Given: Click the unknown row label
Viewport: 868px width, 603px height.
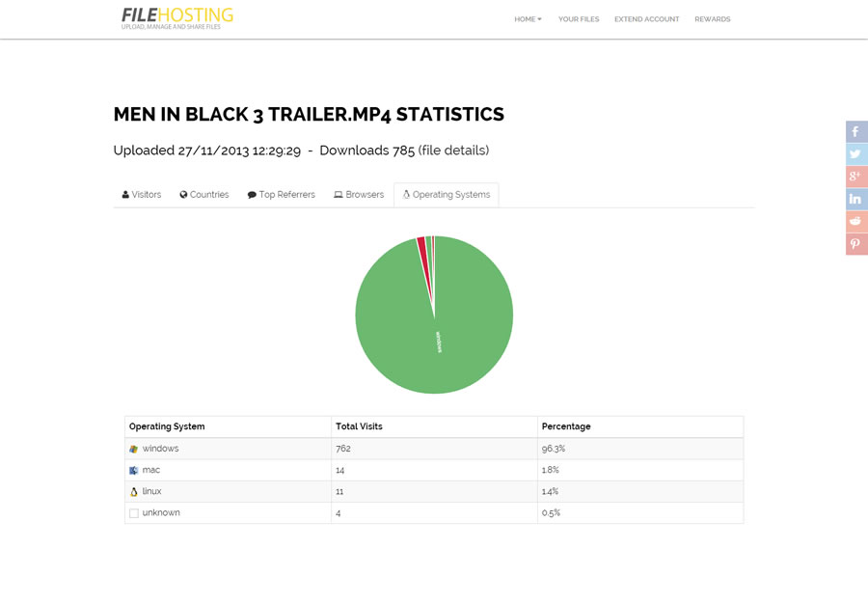Looking at the screenshot, I should [x=161, y=512].
